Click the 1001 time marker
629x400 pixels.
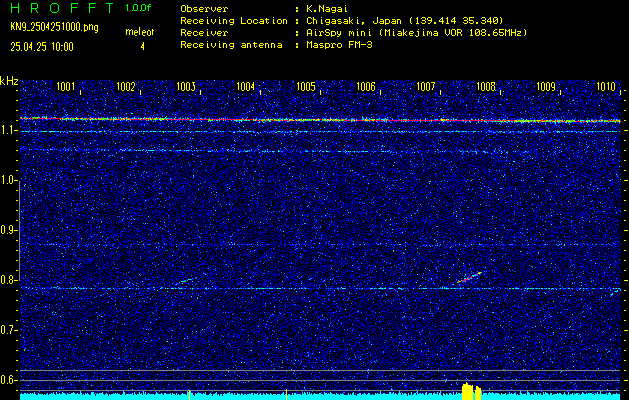65,87
